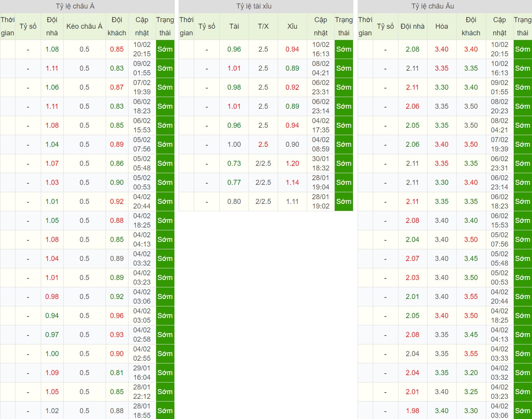Select home odds 2.03 in châu Âu table
Viewport: 532px width, 419px height.
(x=412, y=278)
